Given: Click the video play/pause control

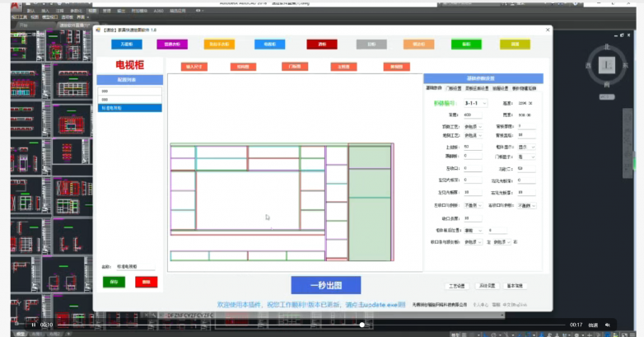Looking at the screenshot, I should tap(33, 325).
